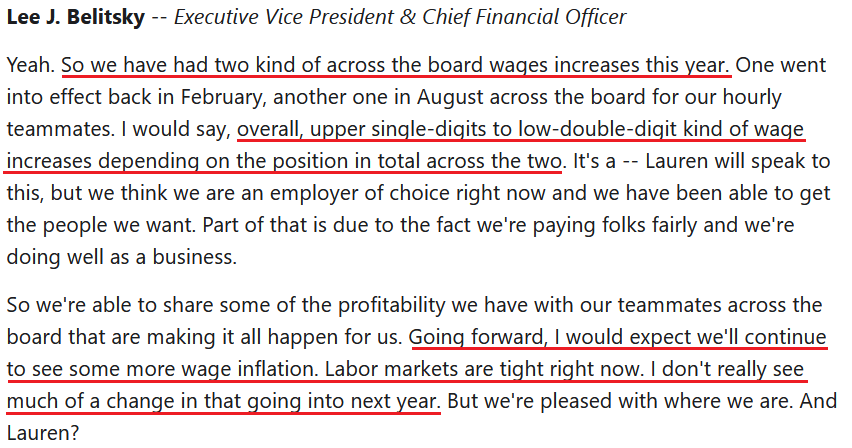Screen dimensions: 852x448
Task: Click the italic title Executive Vice President
Action: click(x=283, y=17)
